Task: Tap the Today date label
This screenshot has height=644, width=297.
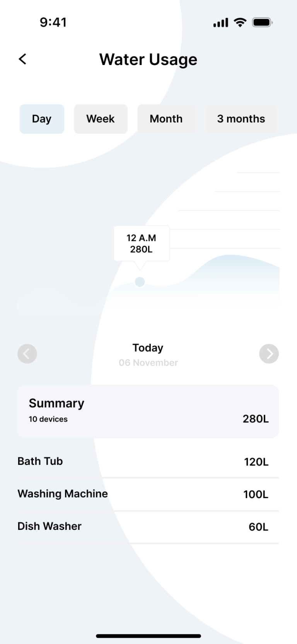Action: 148,348
